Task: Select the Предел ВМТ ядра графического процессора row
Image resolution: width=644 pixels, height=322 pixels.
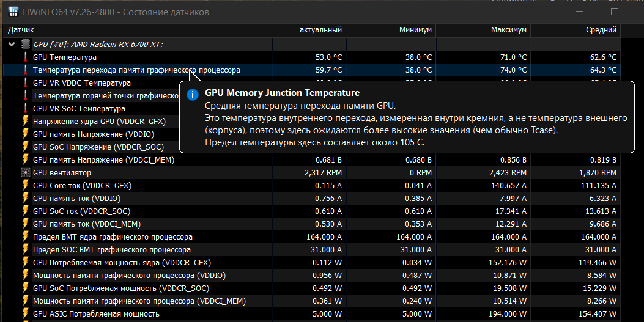Action: [x=312, y=236]
